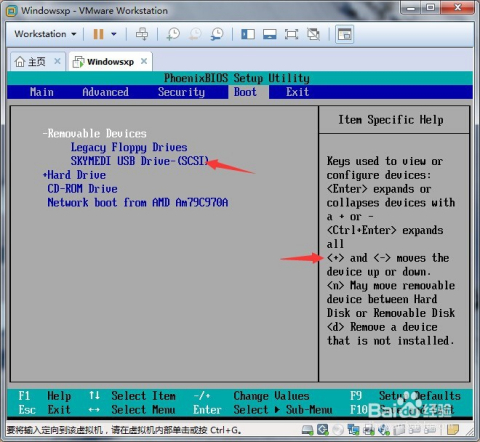The width and height of the screenshot is (480, 442).
Task: Toggle the thumbnail bar view icon
Action: tap(270, 34)
